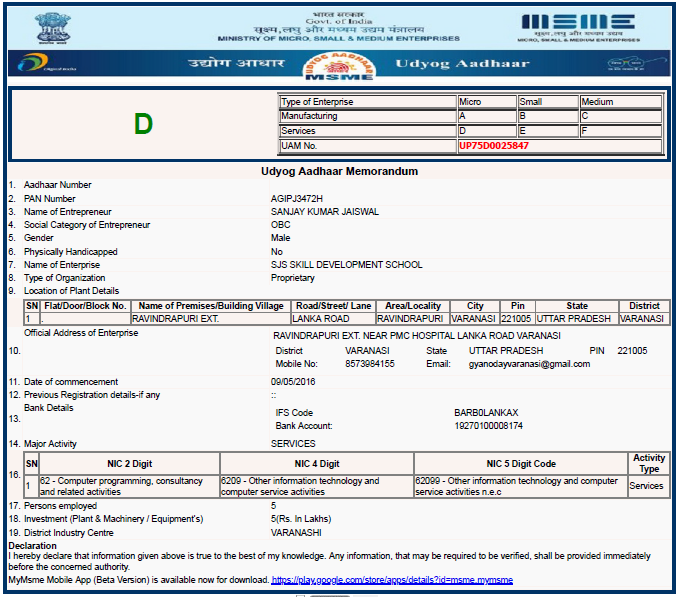The image size is (678, 597).
Task: Click the MSME logo in header
Action: click(x=579, y=25)
